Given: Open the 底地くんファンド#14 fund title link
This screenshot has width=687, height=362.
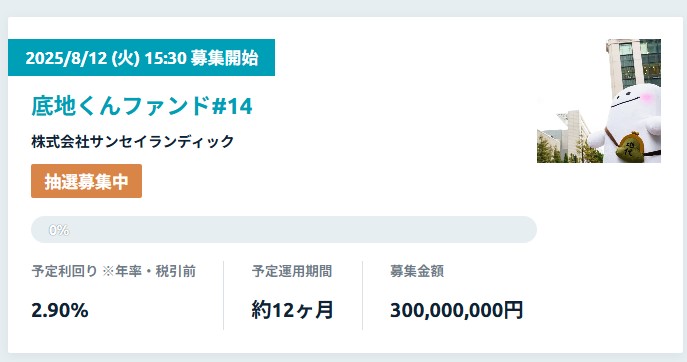Looking at the screenshot, I should (x=142, y=106).
